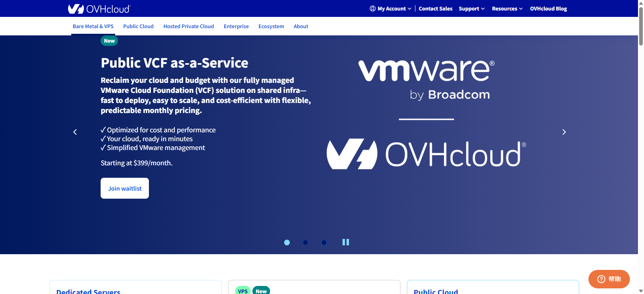Expand the Resources menu
The height and width of the screenshot is (294, 644).
[507, 8]
